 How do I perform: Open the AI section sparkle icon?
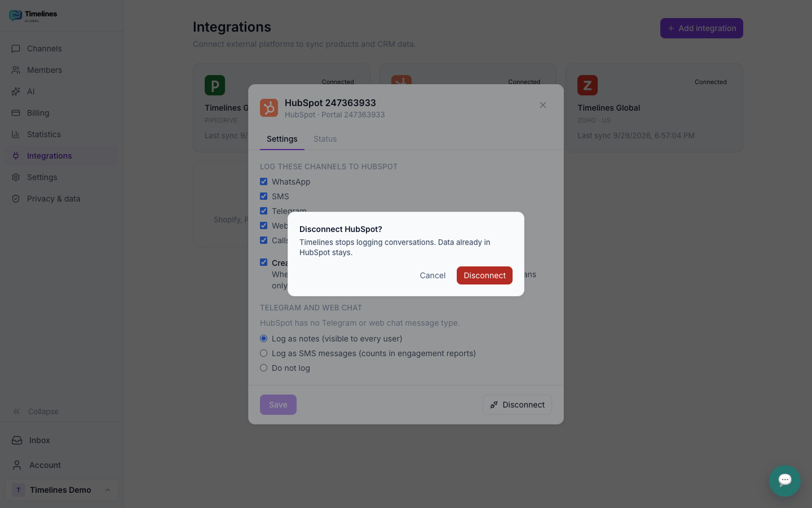coord(16,91)
